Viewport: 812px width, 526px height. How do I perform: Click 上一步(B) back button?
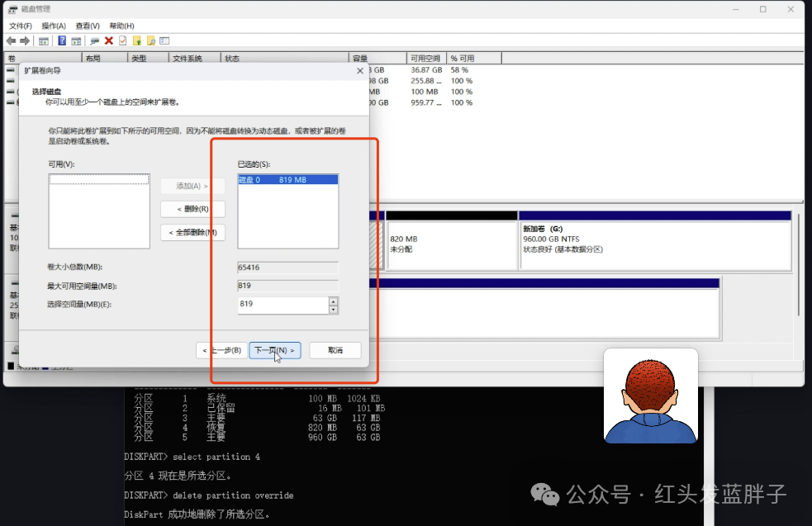point(222,350)
